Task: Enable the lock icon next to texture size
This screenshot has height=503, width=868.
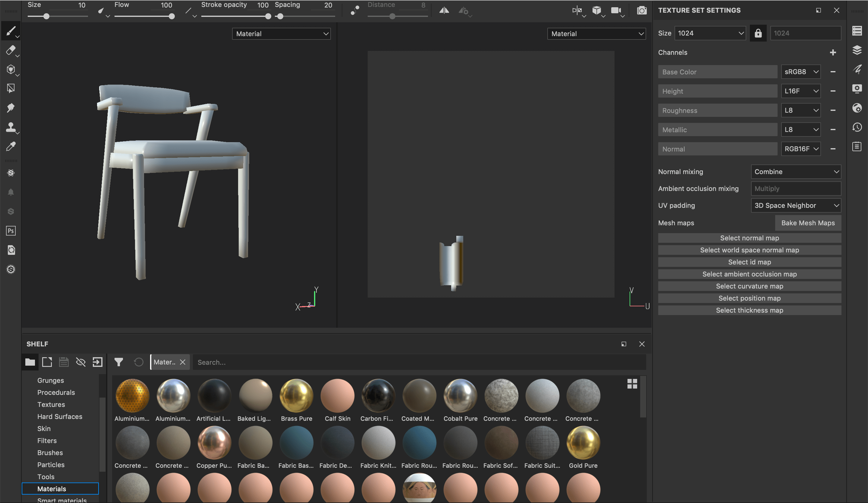Action: pyautogui.click(x=758, y=33)
